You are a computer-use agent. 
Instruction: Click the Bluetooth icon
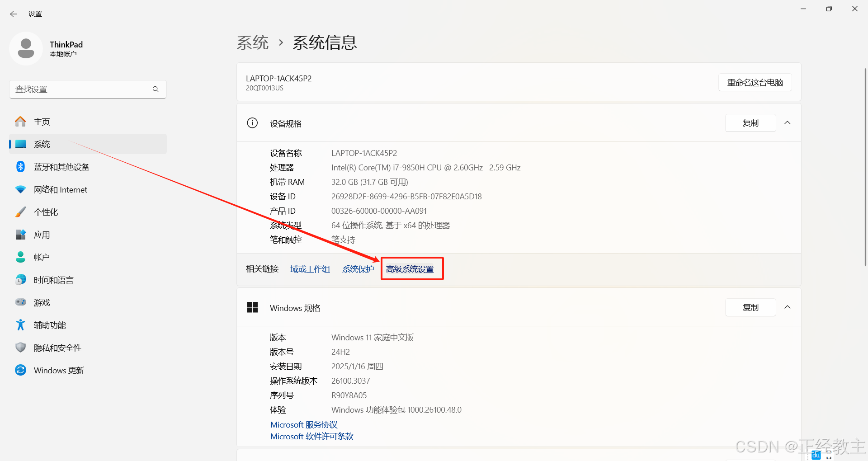point(20,167)
